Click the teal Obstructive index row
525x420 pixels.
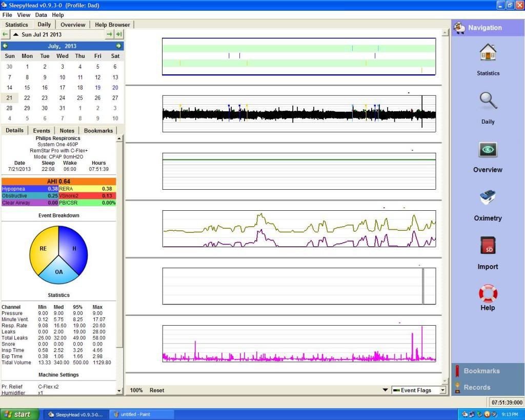point(30,195)
